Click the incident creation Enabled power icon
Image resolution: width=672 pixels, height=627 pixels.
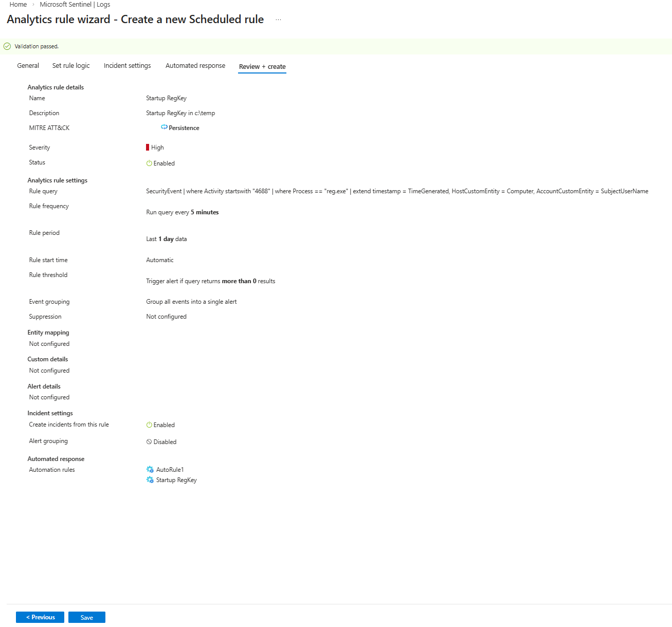(149, 425)
